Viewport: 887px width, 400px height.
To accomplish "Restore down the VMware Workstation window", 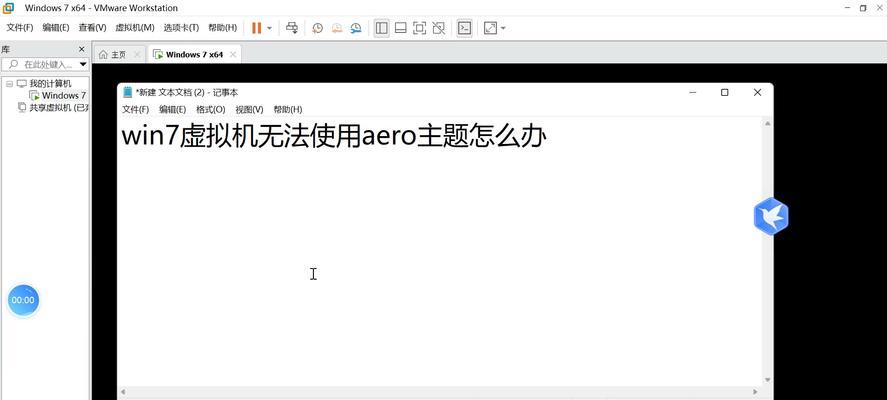I will point(863,8).
